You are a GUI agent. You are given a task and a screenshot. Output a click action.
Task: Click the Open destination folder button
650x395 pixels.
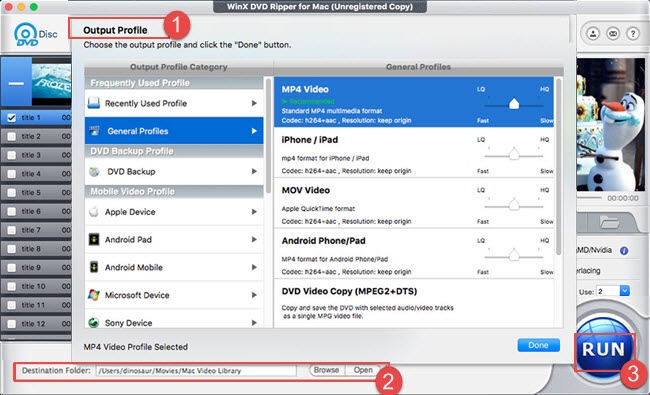(363, 370)
